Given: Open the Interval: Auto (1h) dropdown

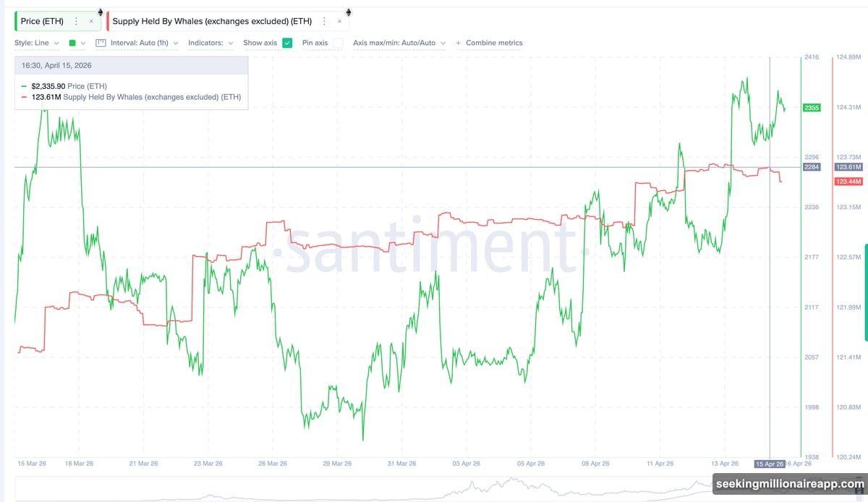Looking at the screenshot, I should [144, 43].
